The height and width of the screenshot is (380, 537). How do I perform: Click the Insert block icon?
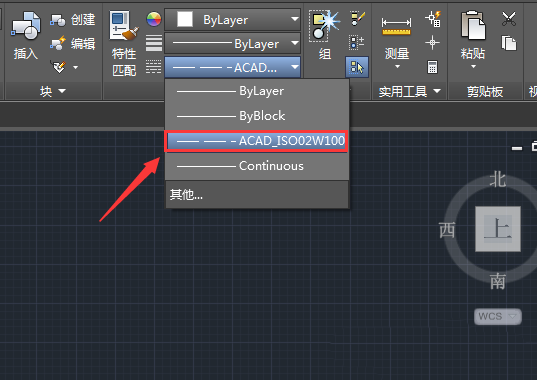[26, 26]
